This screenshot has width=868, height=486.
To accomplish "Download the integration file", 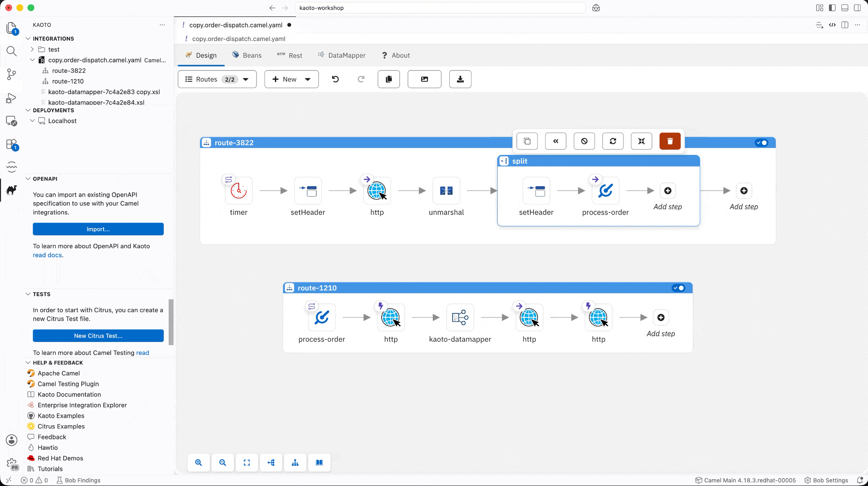I will tap(460, 79).
